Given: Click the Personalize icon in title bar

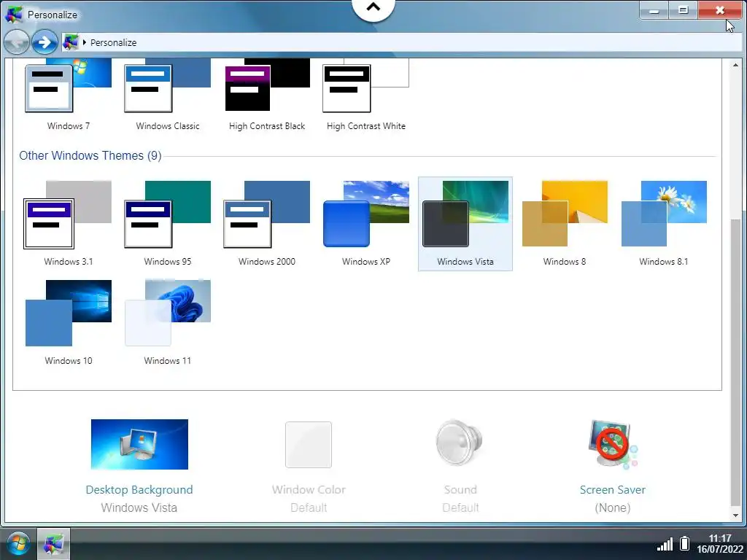Looking at the screenshot, I should pyautogui.click(x=13, y=15).
